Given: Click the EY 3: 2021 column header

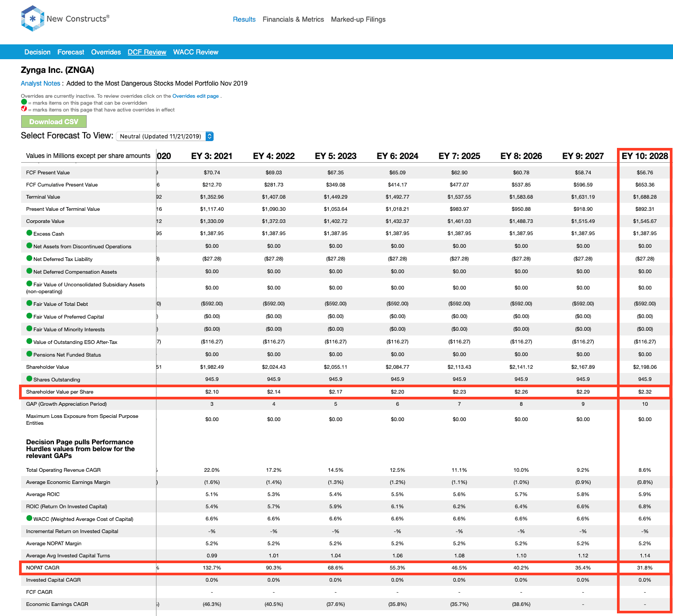Looking at the screenshot, I should click(x=211, y=156).
